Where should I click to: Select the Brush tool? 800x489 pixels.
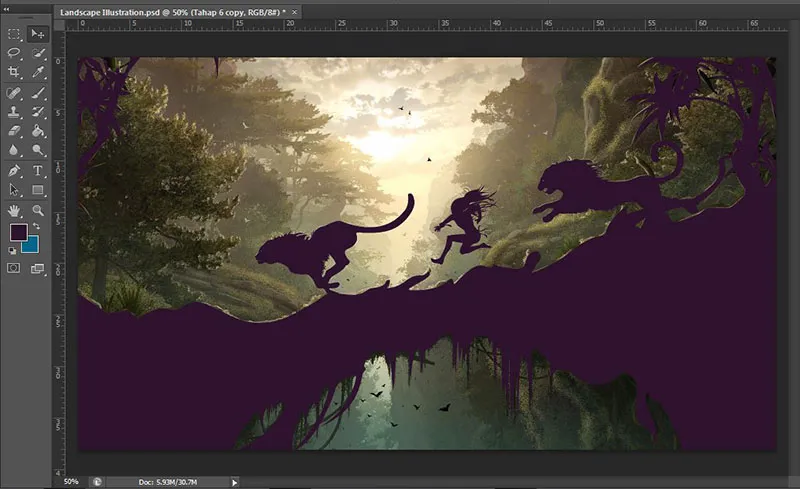coord(38,92)
